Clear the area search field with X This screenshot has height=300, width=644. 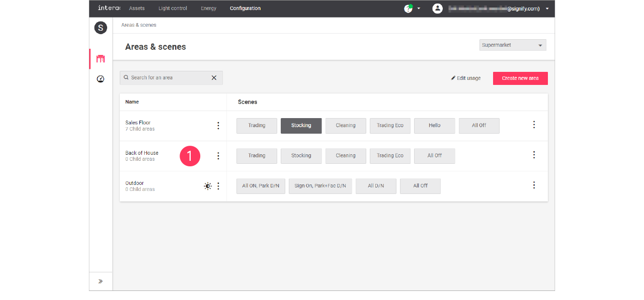pos(214,78)
